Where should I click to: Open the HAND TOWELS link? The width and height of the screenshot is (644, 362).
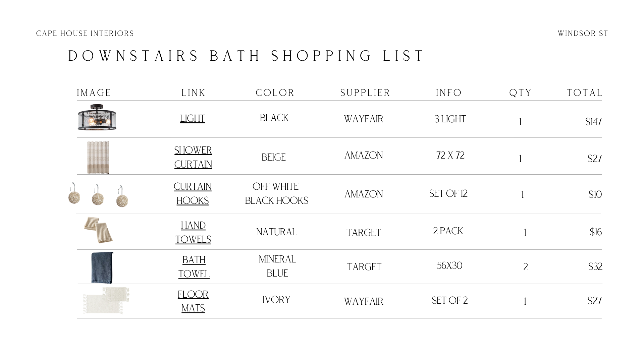click(193, 232)
